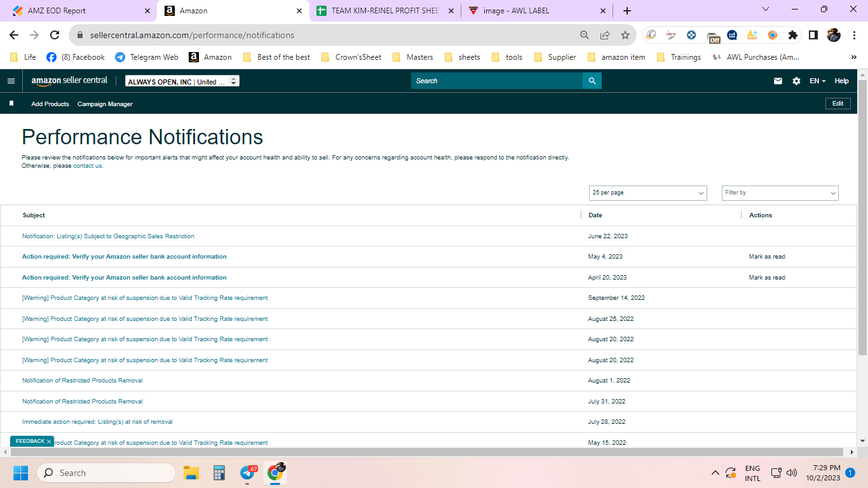Viewport: 868px width, 488px height.
Task: Close the FEEDBACK tab with its X
Action: click(49, 442)
